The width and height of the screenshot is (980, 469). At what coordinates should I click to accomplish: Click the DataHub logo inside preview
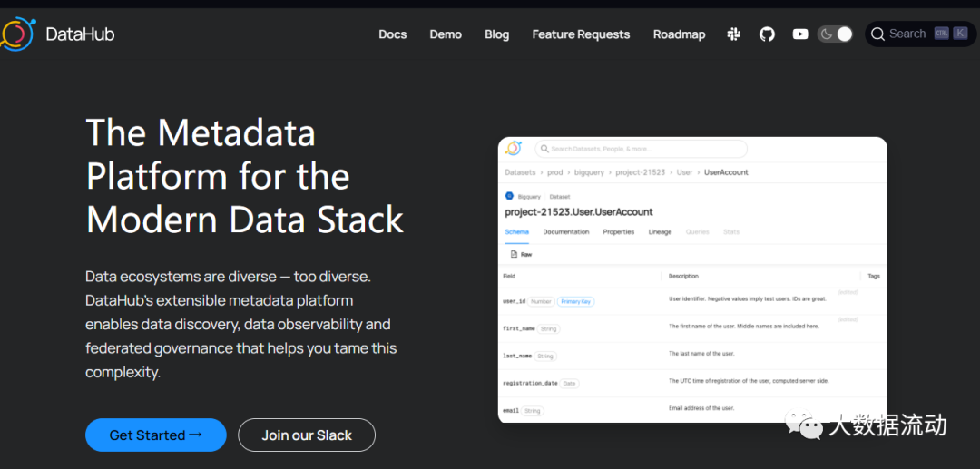coord(513,149)
